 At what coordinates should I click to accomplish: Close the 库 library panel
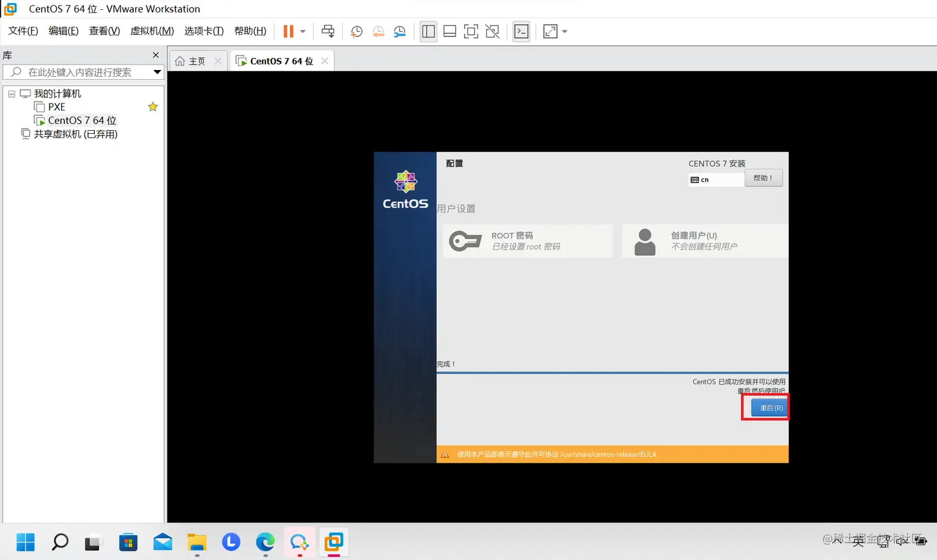(156, 55)
